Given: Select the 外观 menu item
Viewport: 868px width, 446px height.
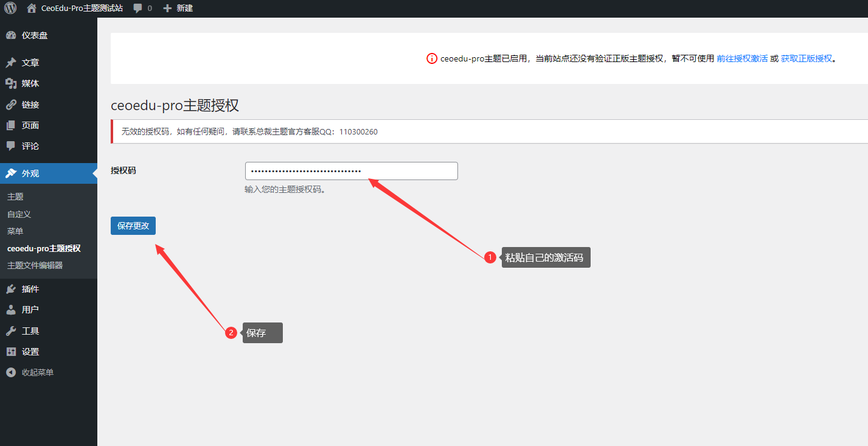Looking at the screenshot, I should click(49, 173).
